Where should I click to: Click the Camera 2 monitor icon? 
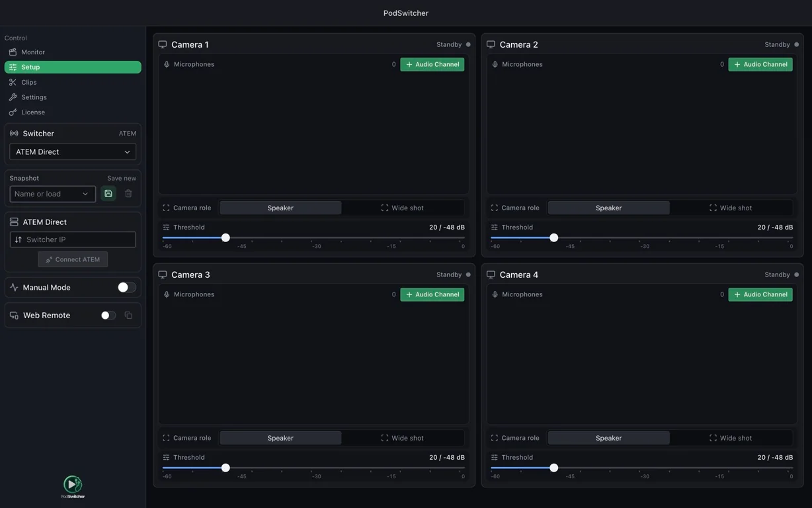[491, 44]
